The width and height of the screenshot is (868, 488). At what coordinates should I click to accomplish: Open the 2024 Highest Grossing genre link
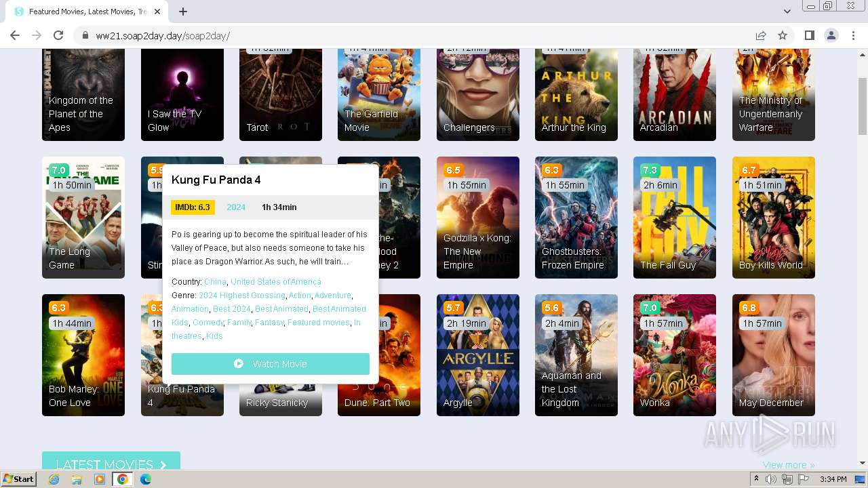(x=241, y=296)
